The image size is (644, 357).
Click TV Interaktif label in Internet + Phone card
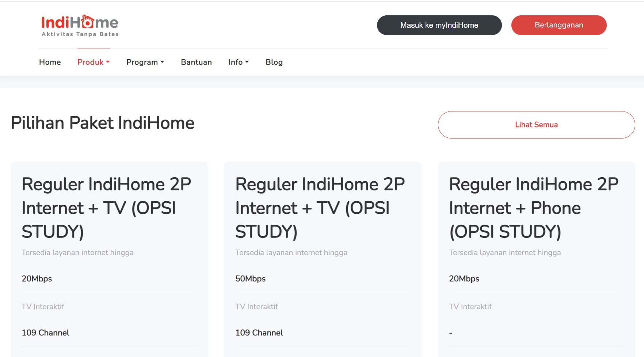pyautogui.click(x=470, y=307)
